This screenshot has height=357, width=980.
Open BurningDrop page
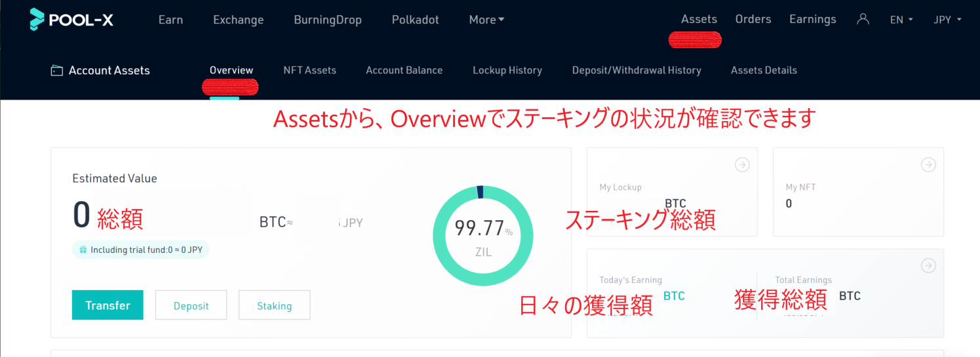[x=328, y=20]
